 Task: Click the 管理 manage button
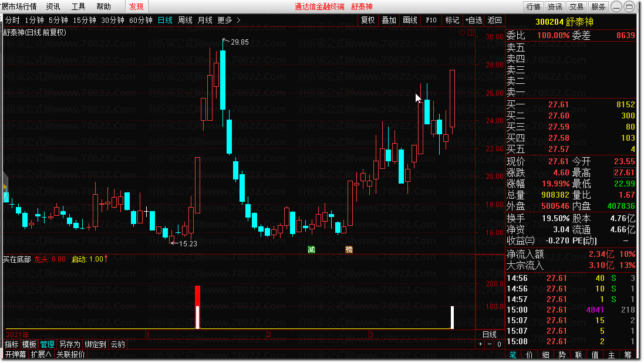coord(47,345)
